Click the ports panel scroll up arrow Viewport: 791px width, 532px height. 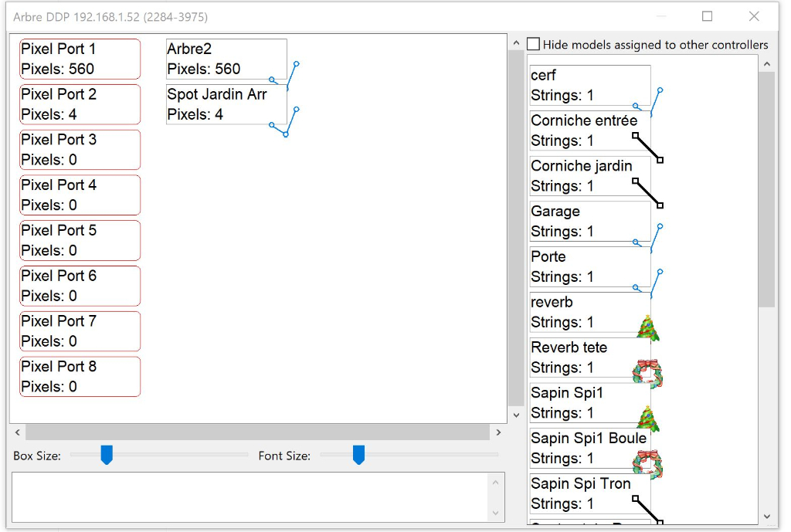click(516, 45)
